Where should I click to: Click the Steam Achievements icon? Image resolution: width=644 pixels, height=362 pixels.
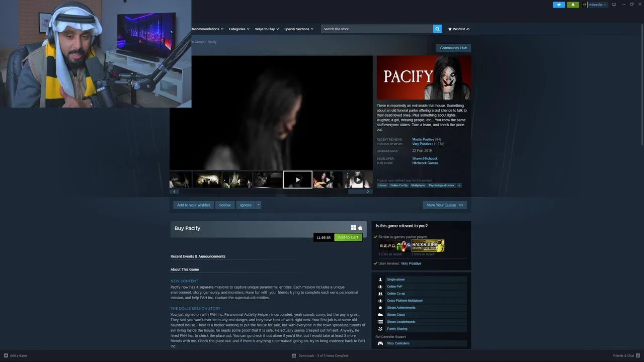click(x=380, y=308)
